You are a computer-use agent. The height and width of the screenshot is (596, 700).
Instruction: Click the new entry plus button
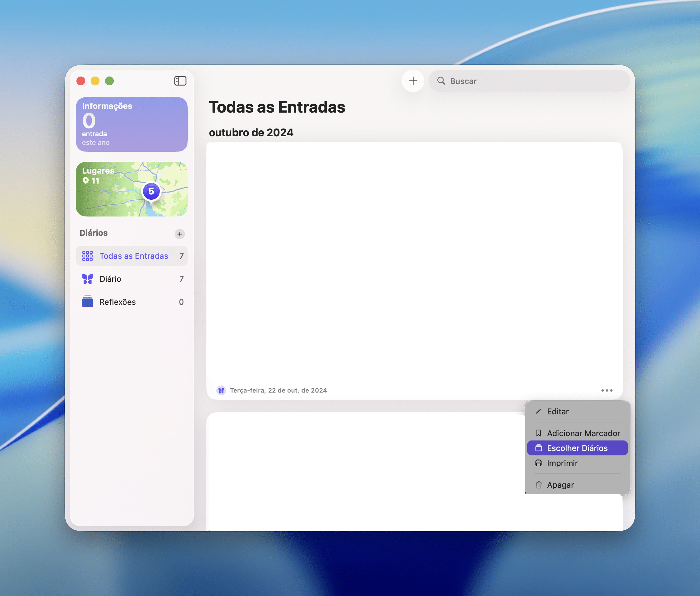pyautogui.click(x=413, y=81)
